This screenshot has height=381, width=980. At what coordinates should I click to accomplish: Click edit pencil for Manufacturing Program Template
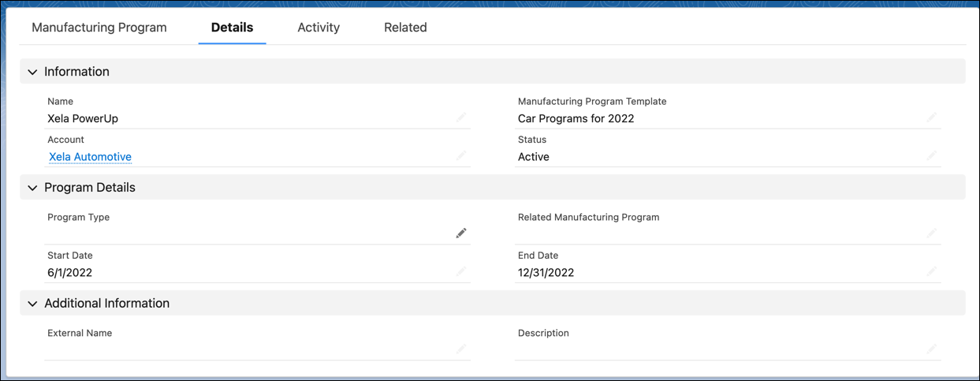pyautogui.click(x=932, y=118)
